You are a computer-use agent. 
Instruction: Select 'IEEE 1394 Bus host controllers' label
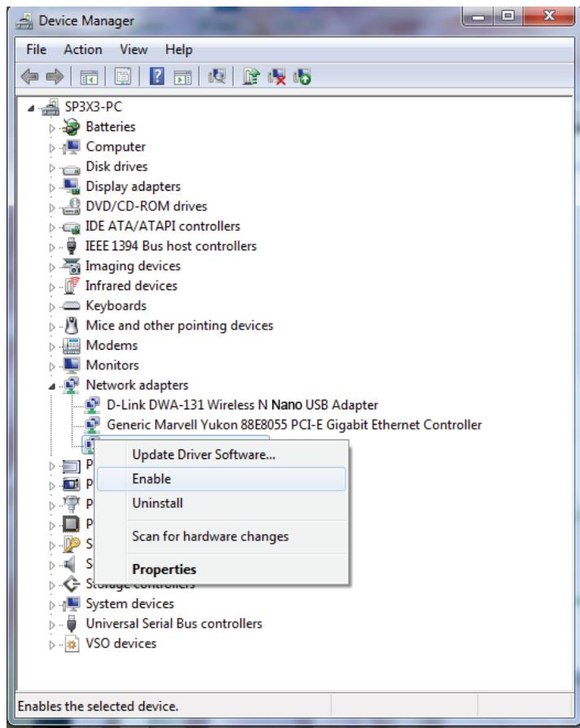[171, 246]
